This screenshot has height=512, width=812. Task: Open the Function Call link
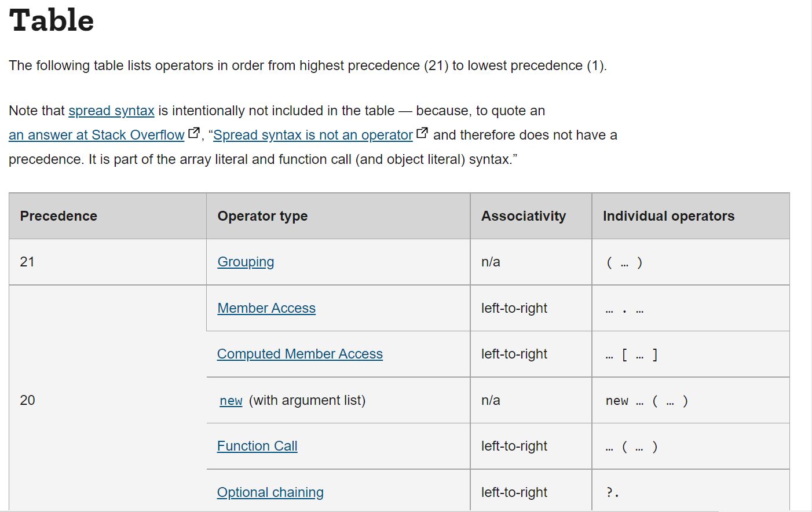[257, 446]
